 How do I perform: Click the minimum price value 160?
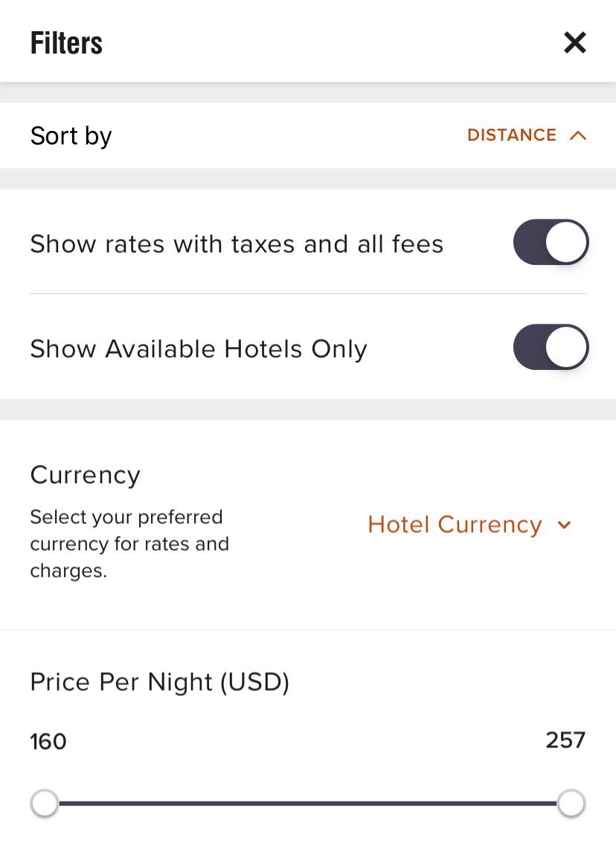(48, 741)
